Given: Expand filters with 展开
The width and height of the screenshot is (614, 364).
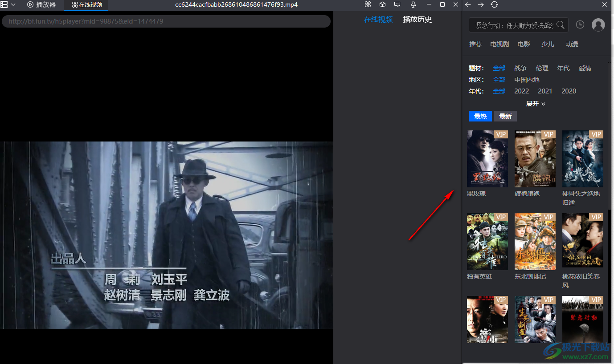Looking at the screenshot, I should point(536,104).
